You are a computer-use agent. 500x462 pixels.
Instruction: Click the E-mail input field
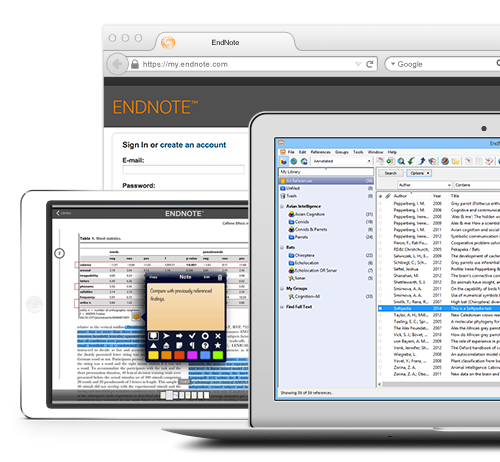pyautogui.click(x=183, y=170)
